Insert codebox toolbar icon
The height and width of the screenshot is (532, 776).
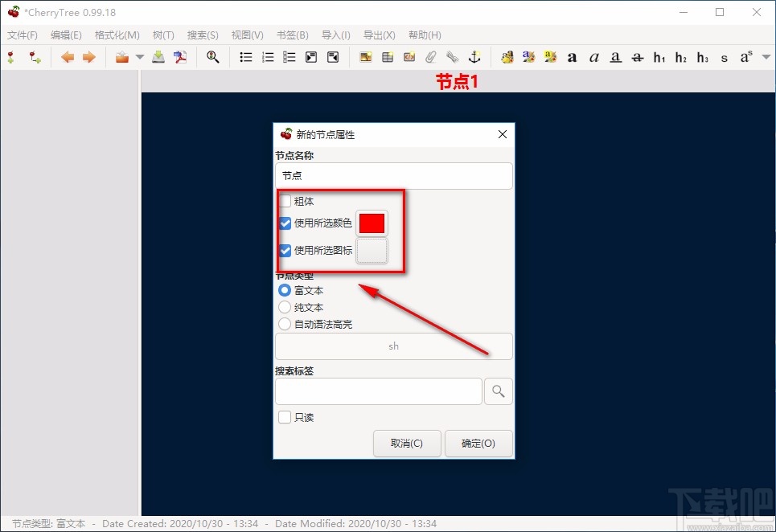[409, 57]
